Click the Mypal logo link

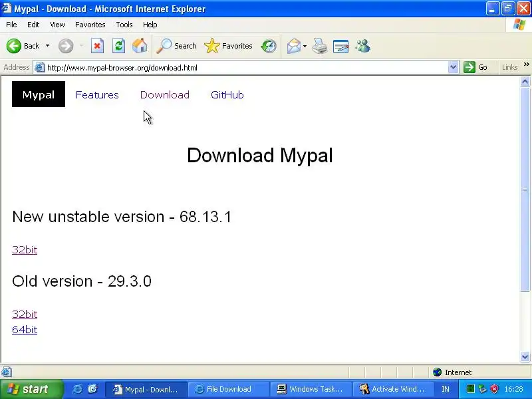[39, 94]
